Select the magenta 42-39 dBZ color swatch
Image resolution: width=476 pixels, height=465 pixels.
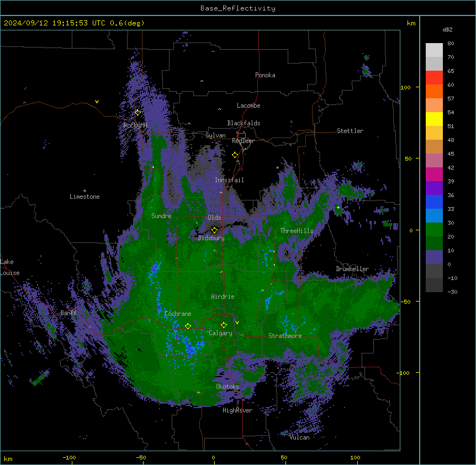click(x=434, y=174)
